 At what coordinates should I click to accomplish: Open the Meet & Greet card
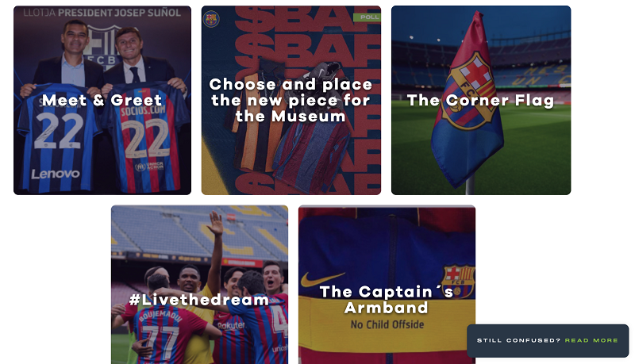click(x=102, y=100)
